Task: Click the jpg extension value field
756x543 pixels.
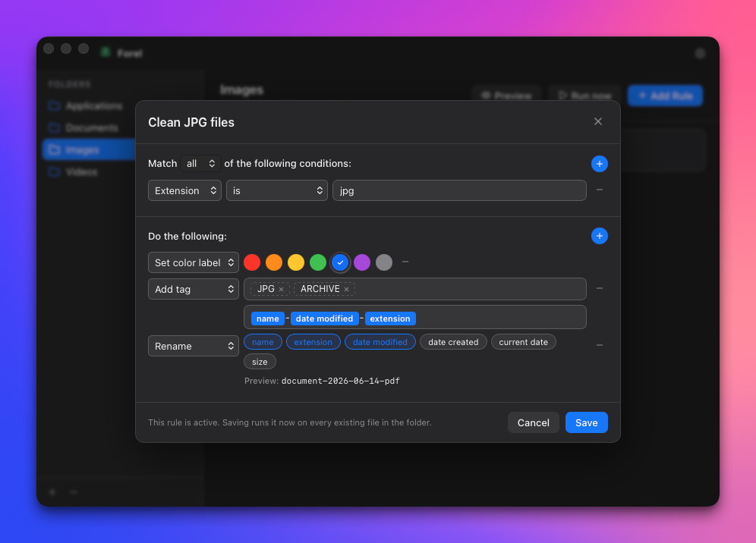Action: 459,190
